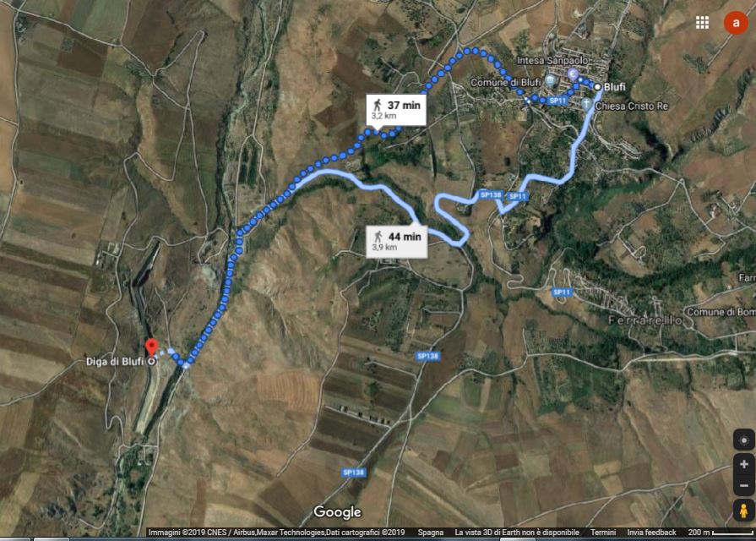Zoom out with the minus button

[x=744, y=485]
